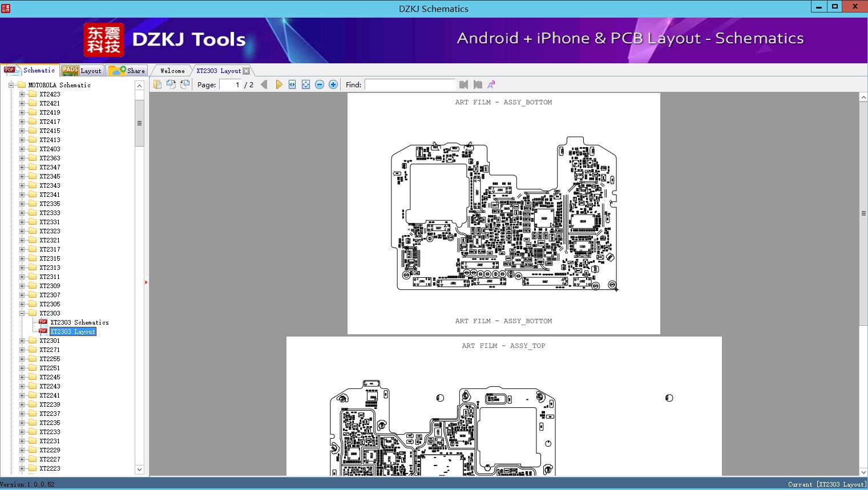Click the fit width icon
Screen dimensions: 868x490
[292, 84]
